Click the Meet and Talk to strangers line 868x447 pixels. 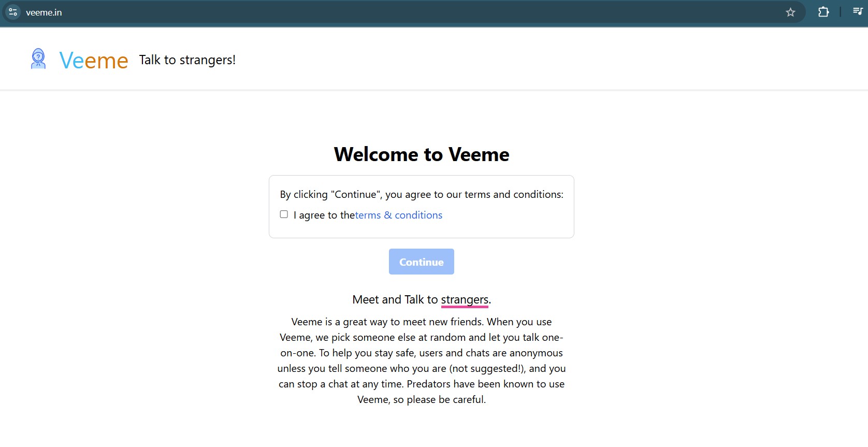(x=421, y=299)
